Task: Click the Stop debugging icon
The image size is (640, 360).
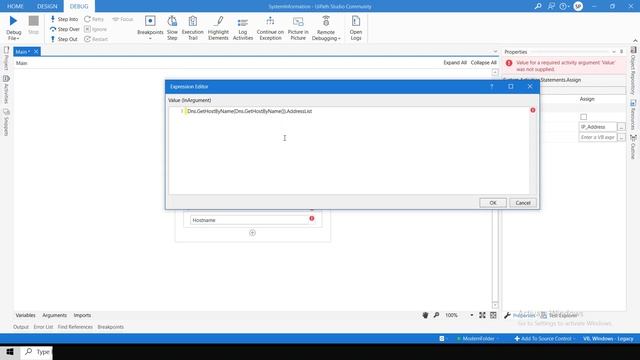Action: pyautogui.click(x=33, y=21)
